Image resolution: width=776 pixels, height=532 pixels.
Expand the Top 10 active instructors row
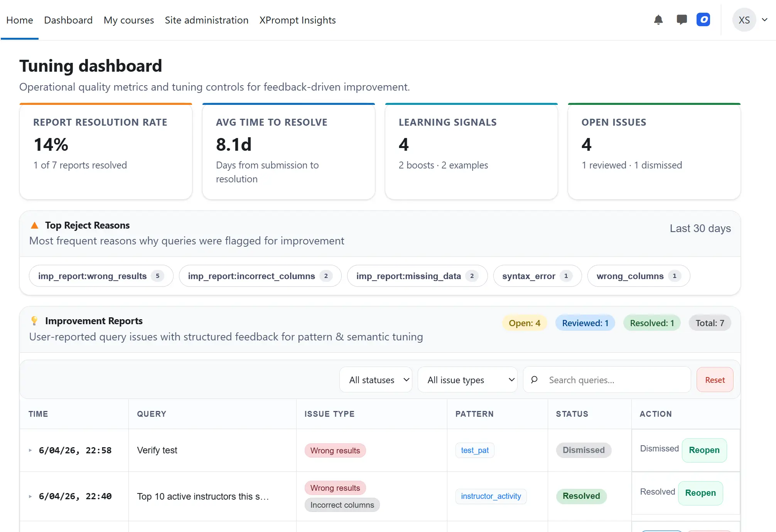[x=30, y=497]
